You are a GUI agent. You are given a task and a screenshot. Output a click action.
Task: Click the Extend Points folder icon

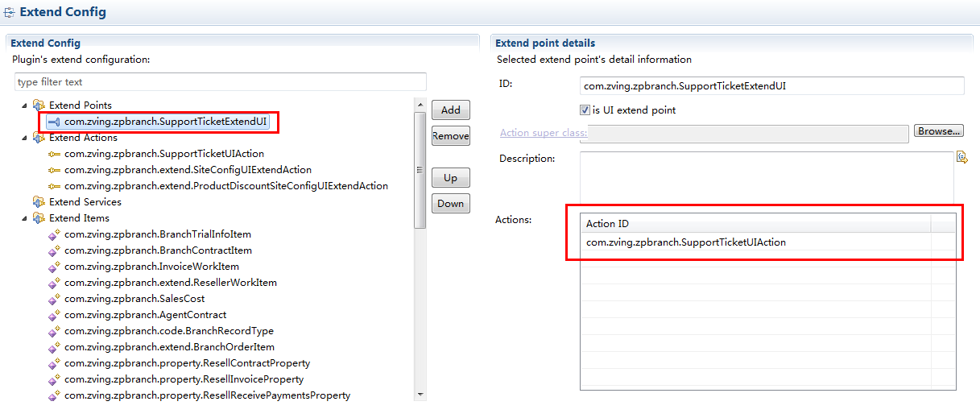click(x=38, y=106)
